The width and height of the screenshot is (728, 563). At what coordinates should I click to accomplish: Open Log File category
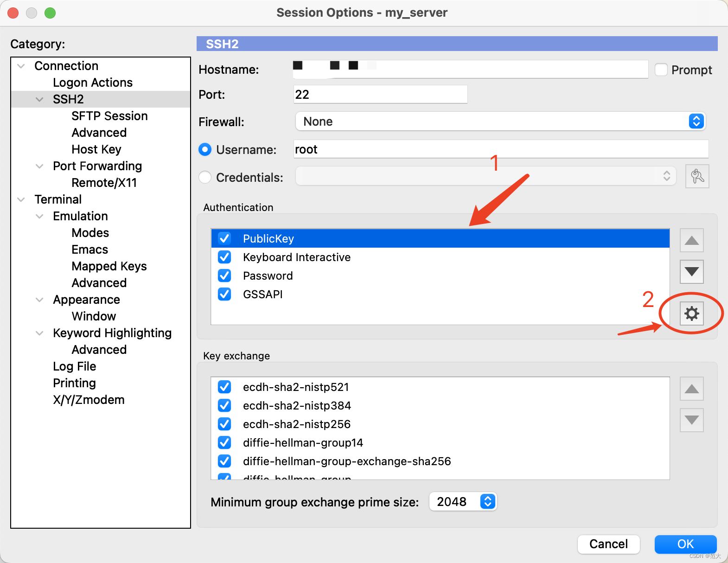point(75,366)
